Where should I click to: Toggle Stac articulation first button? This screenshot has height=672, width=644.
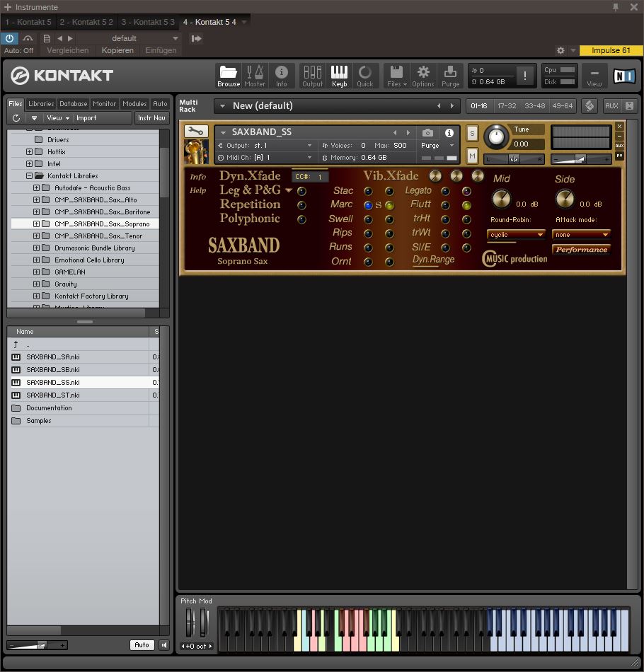tap(368, 191)
